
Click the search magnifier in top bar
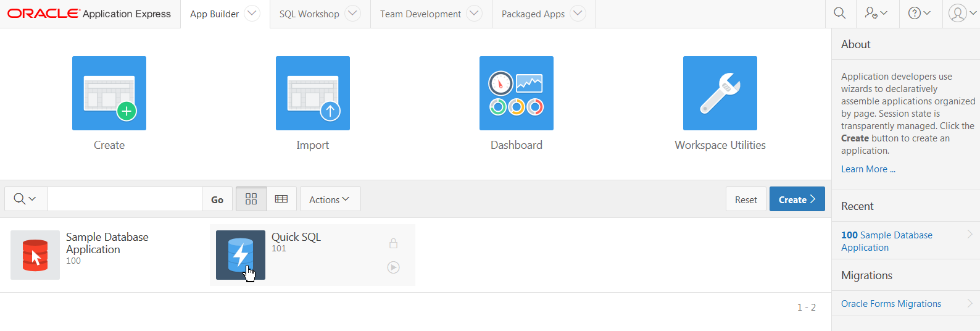click(x=840, y=14)
